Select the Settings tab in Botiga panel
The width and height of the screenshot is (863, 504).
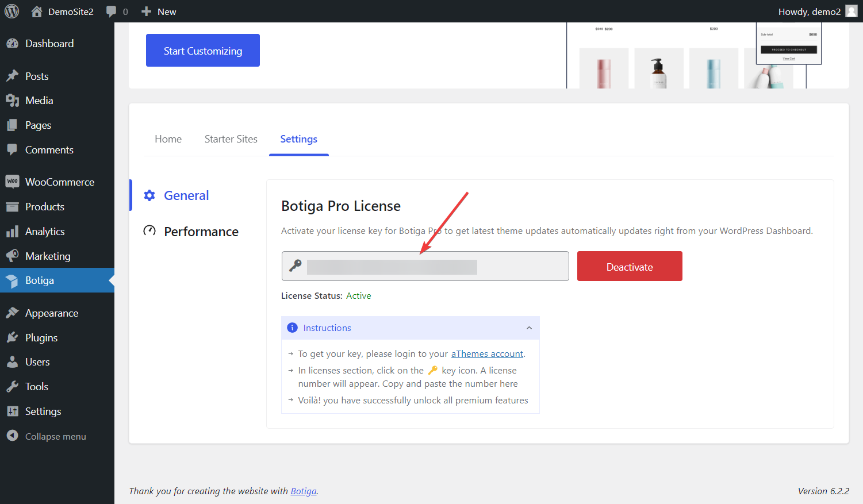point(299,139)
